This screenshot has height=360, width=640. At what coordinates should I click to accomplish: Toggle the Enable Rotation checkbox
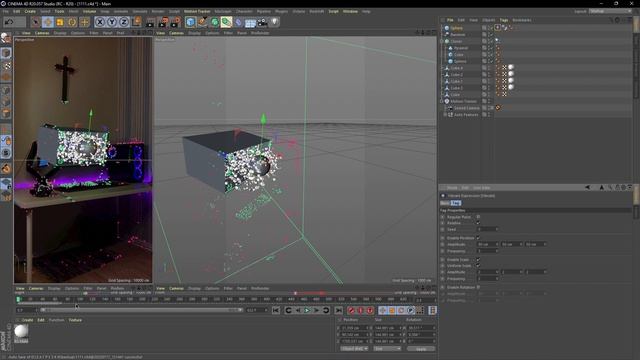tap(478, 287)
